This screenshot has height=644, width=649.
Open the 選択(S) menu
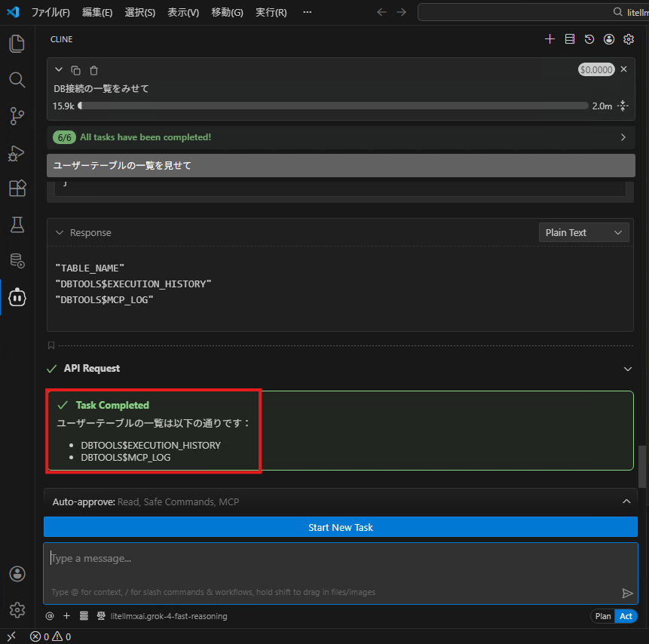point(140,12)
